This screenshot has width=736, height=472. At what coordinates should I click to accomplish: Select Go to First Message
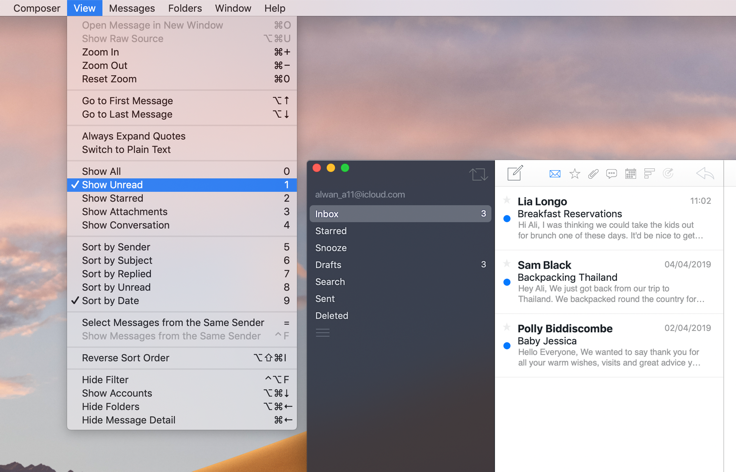point(182,101)
